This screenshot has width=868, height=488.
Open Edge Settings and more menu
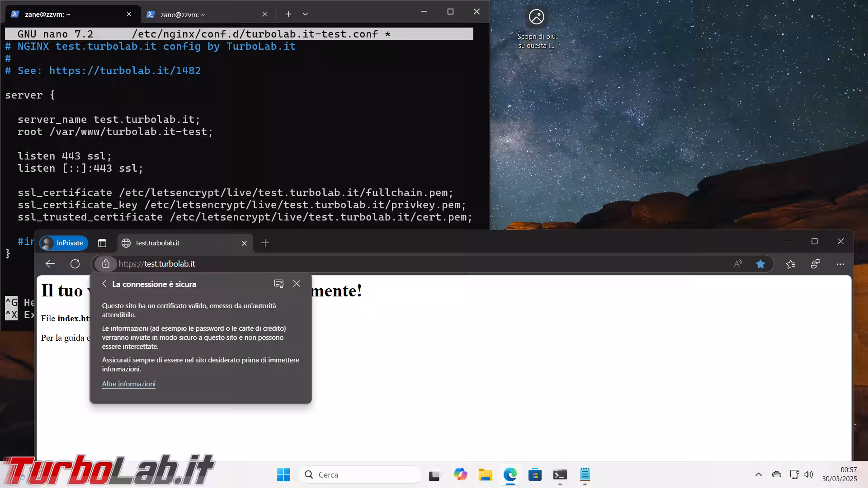coord(840,264)
